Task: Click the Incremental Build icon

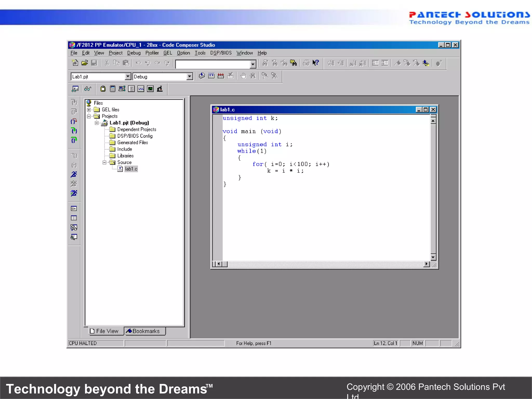Action: tap(211, 76)
